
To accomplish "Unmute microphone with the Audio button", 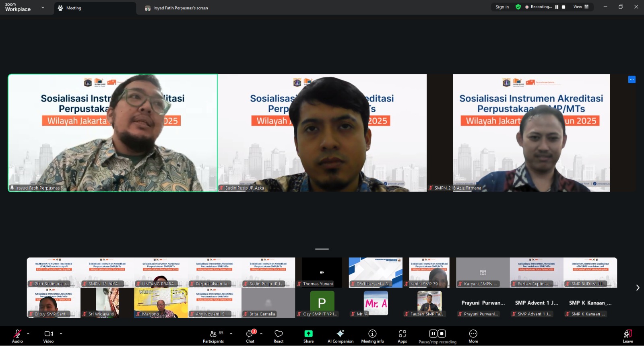I will [x=17, y=336].
